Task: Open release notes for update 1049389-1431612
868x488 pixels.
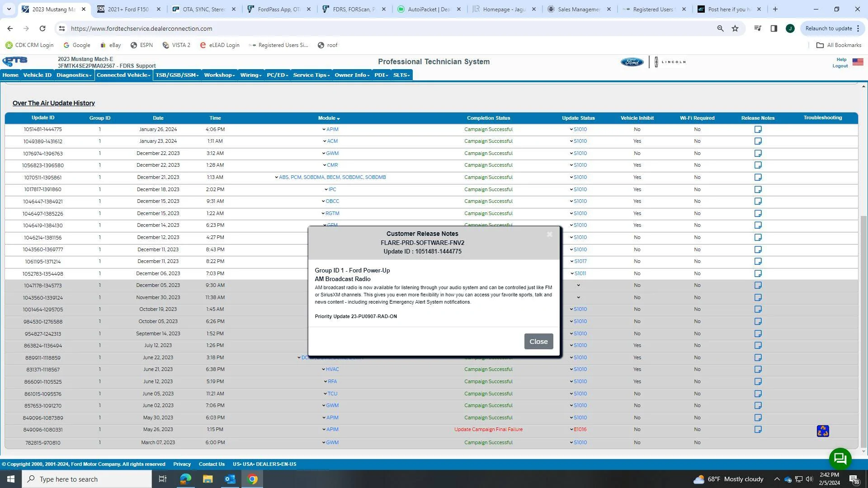Action: 758,141
